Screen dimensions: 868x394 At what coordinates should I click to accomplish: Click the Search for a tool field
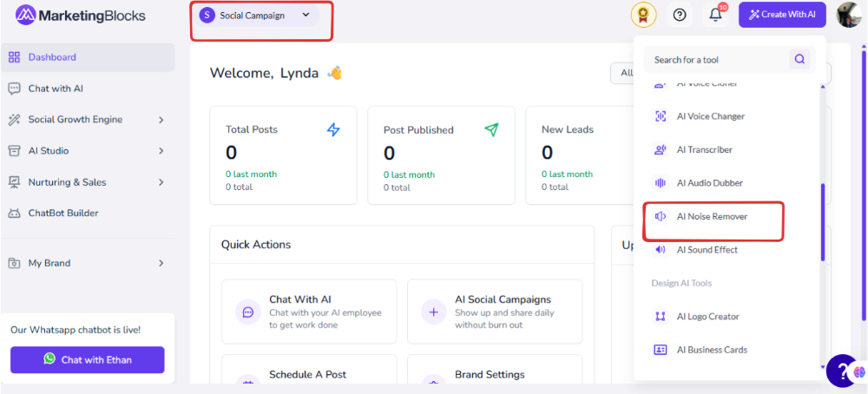click(x=729, y=59)
